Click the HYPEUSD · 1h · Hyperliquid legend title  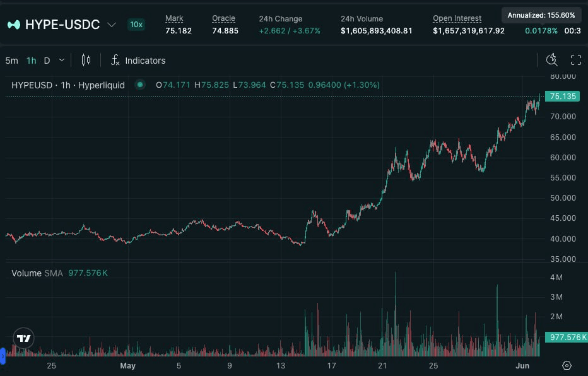click(x=68, y=85)
